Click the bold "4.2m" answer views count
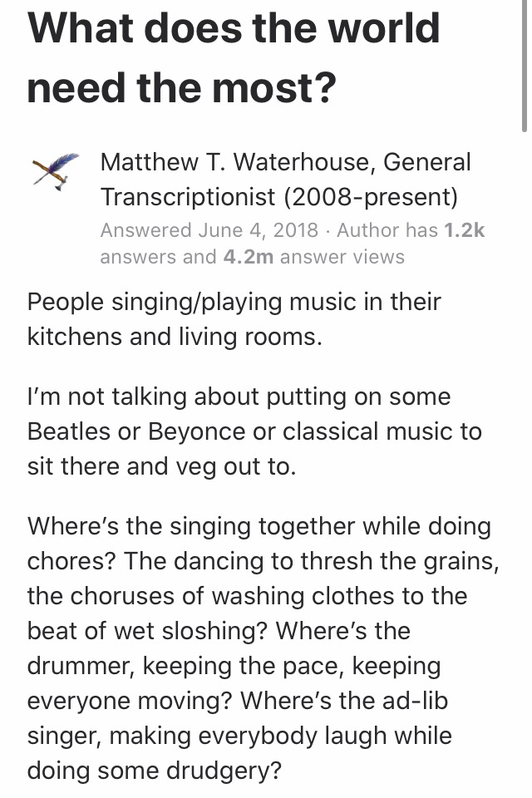This screenshot has width=532, height=798. coord(248,257)
